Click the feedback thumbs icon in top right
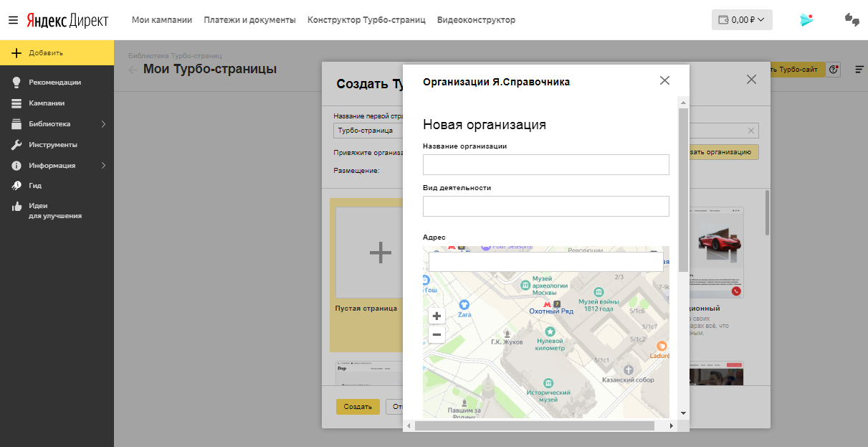 tap(852, 20)
